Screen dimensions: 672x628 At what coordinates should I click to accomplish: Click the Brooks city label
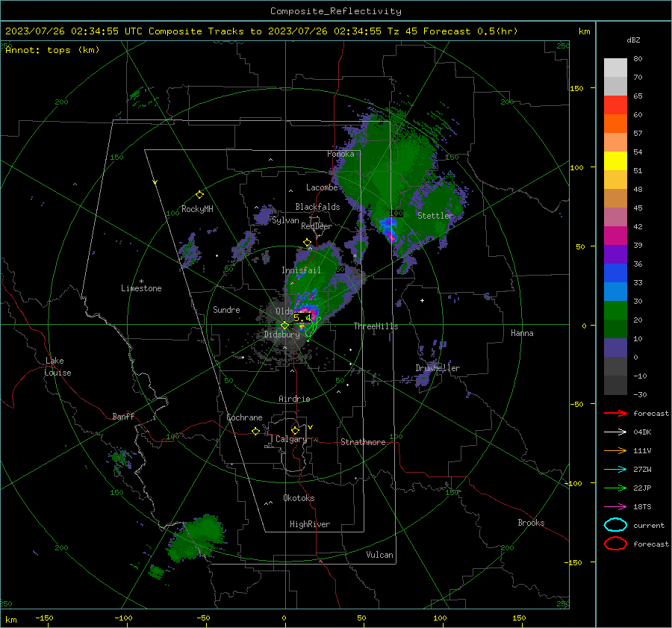tap(531, 523)
